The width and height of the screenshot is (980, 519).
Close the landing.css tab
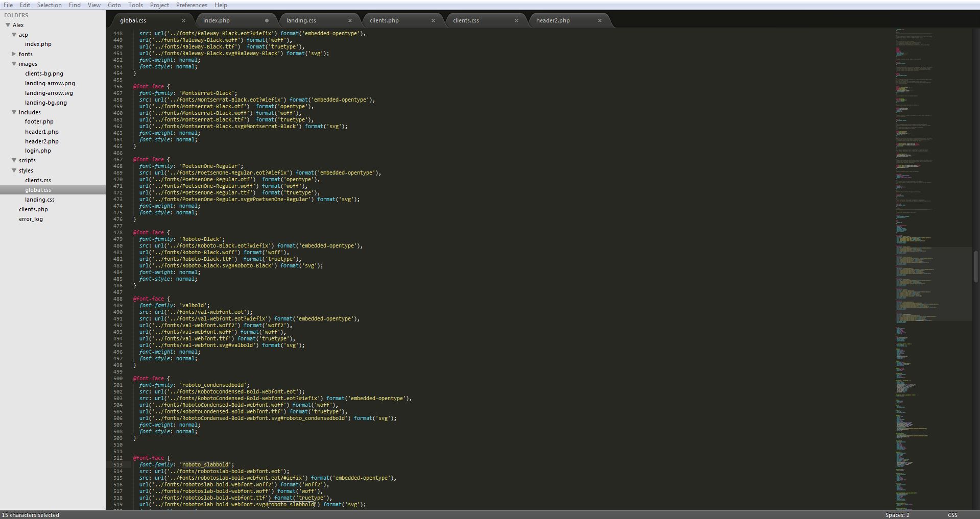(x=350, y=21)
